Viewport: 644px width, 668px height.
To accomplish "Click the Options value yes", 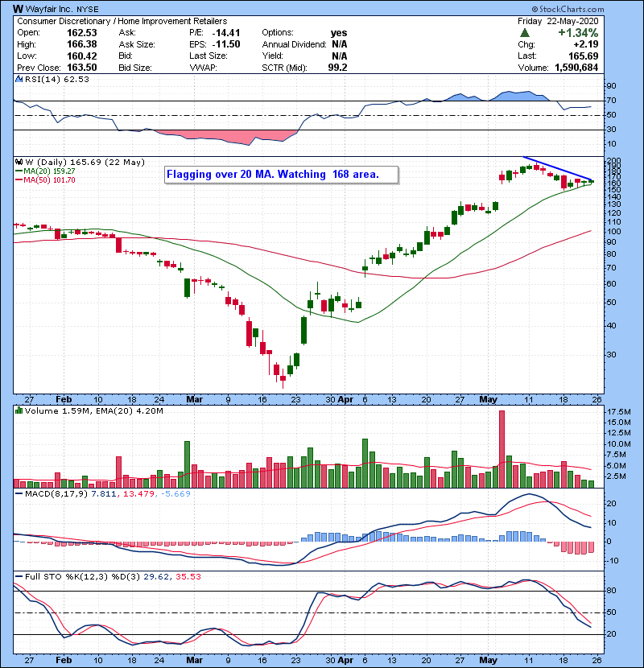I will (x=339, y=33).
